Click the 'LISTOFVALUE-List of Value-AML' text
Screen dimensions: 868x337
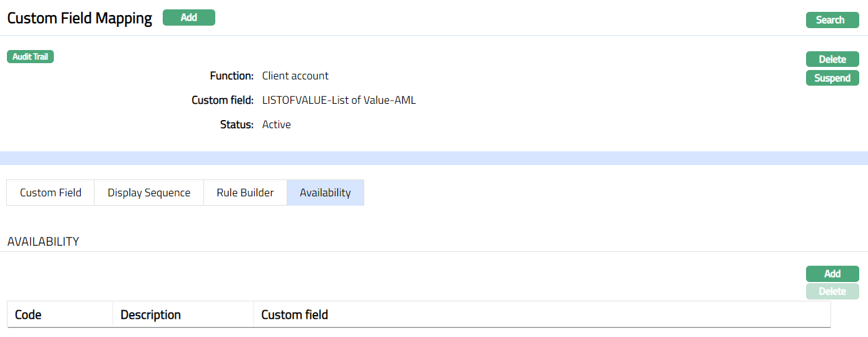(339, 100)
